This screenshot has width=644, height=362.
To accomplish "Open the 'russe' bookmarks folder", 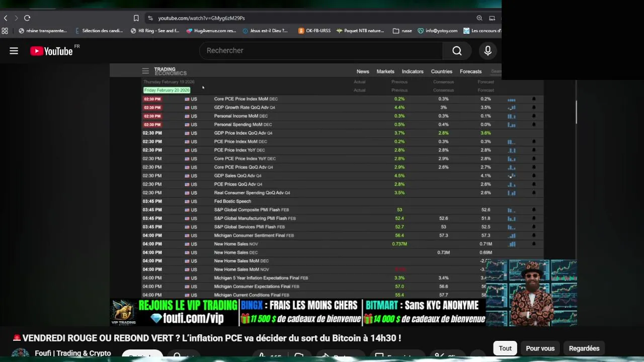I will 403,31.
